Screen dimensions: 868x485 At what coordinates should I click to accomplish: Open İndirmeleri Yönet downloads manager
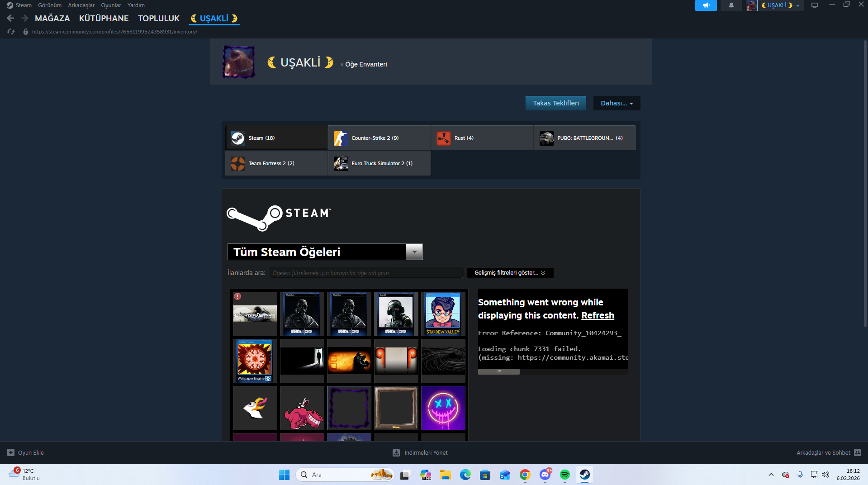click(420, 452)
